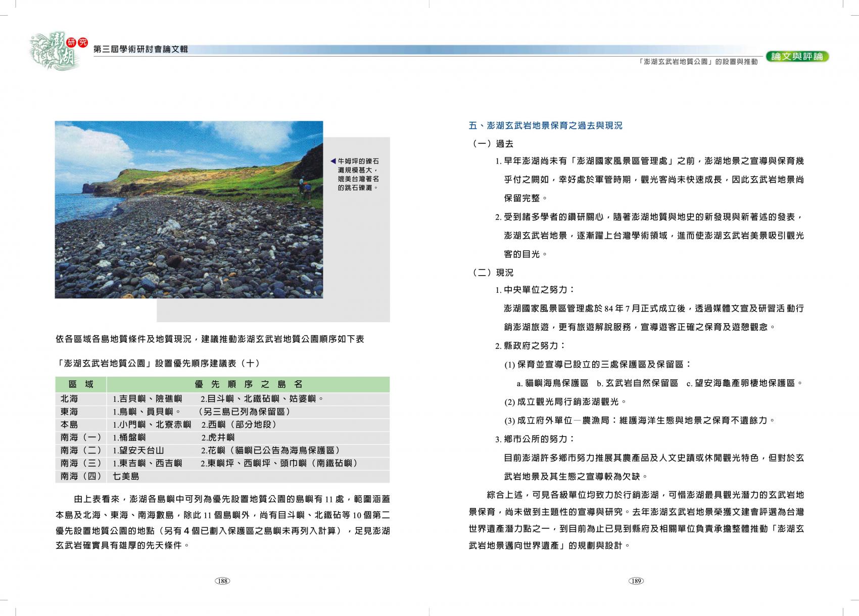Click the photo caption text 牛姆坪的礫石灘
Viewport: 859px width, 616px height.
point(358,174)
